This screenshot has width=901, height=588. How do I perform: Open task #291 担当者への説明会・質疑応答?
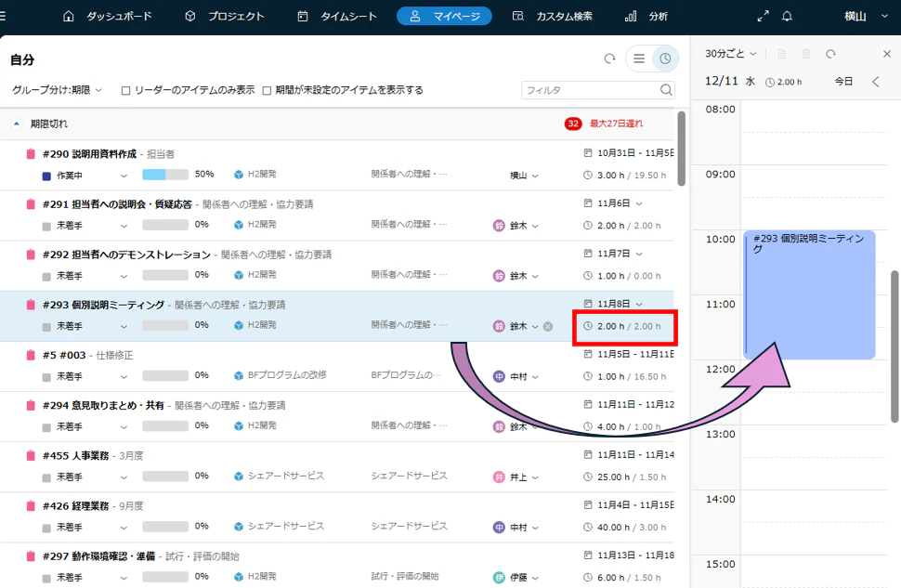pos(117,204)
